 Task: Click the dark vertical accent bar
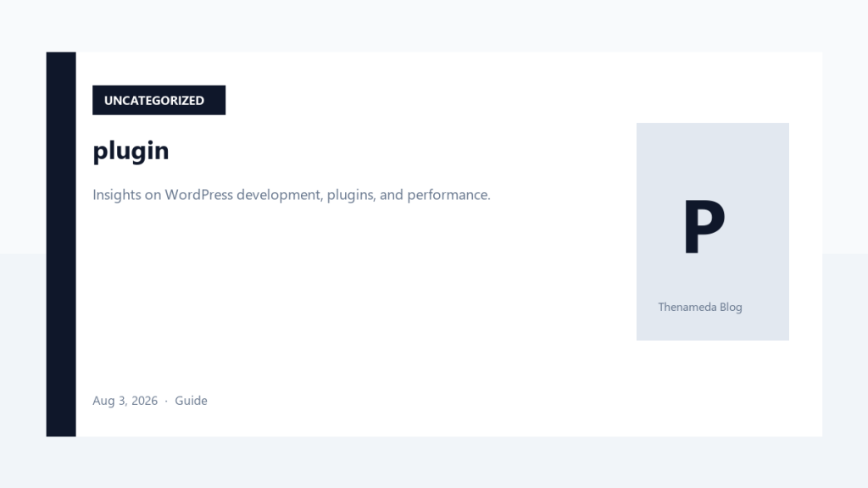click(61, 244)
